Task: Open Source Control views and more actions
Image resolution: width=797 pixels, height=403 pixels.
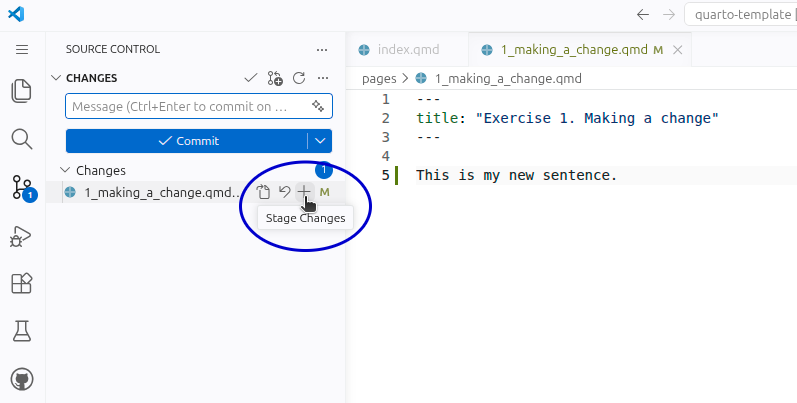Action: 322,50
